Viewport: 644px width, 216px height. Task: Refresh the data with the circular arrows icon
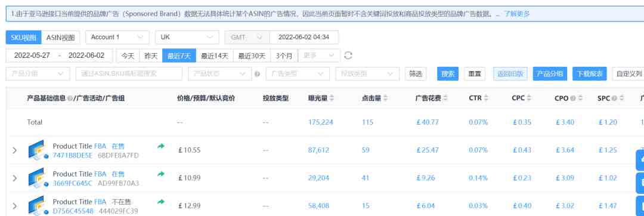click(348, 55)
